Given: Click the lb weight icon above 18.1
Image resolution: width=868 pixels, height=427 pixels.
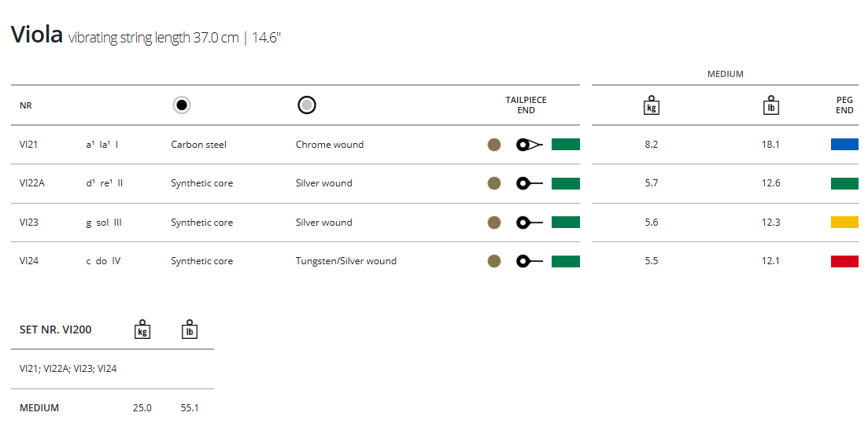Looking at the screenshot, I should click(771, 105).
